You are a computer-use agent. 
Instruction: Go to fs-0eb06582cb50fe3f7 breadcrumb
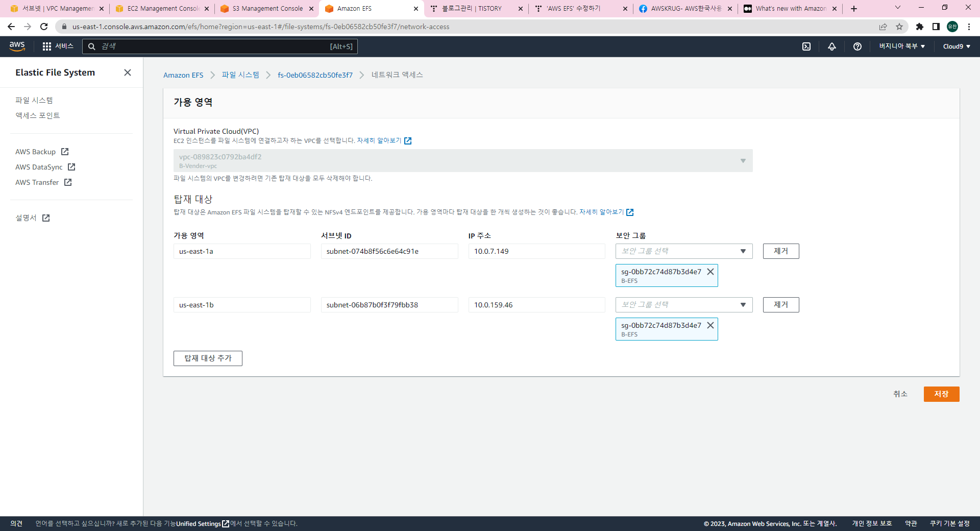point(315,75)
